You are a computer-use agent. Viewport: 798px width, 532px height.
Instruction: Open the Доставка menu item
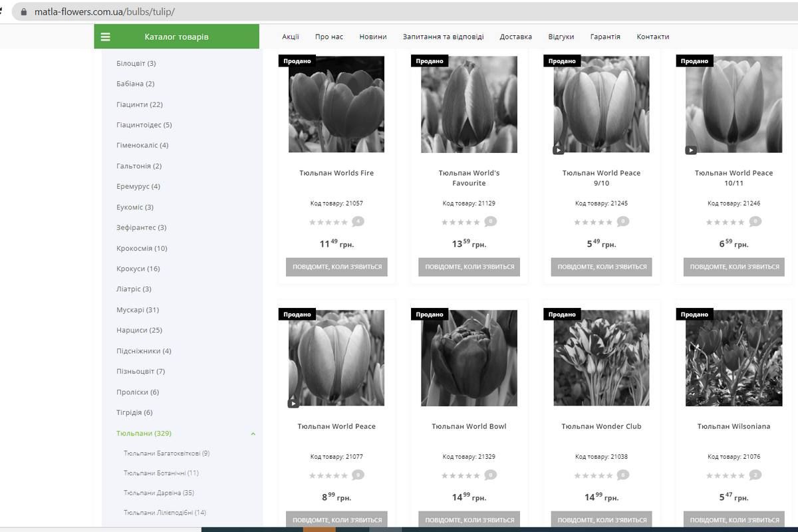(x=515, y=37)
